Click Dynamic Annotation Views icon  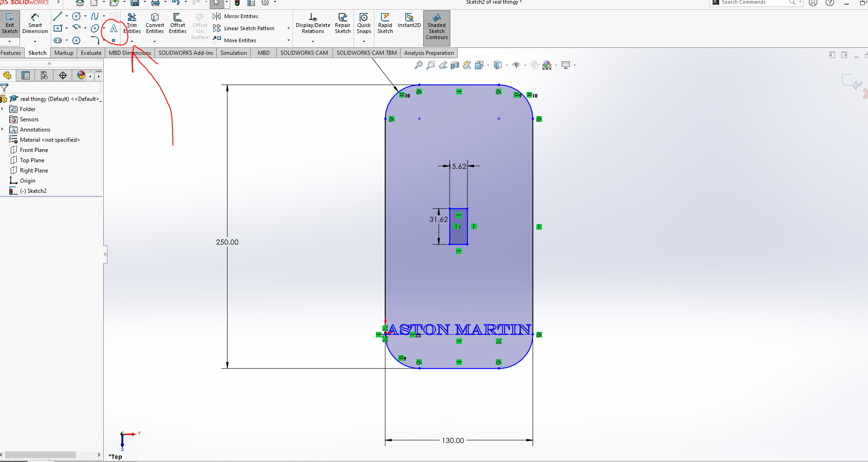coord(467,65)
